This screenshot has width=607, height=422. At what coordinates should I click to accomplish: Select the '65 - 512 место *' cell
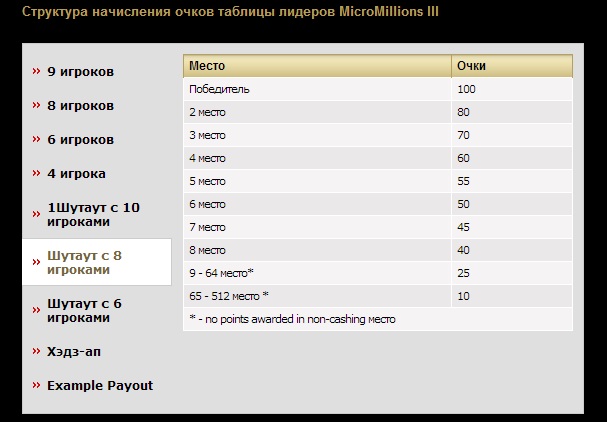tap(317, 296)
